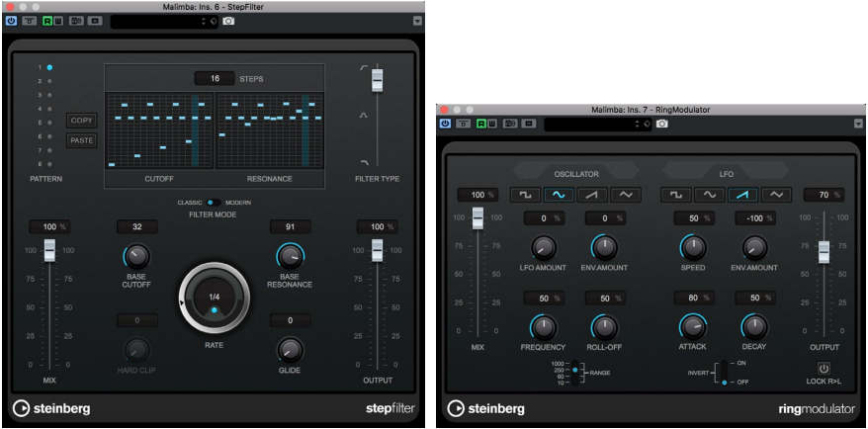868x429 pixels.
Task: Click RingModulator snapshot camera icon
Action: 662,124
